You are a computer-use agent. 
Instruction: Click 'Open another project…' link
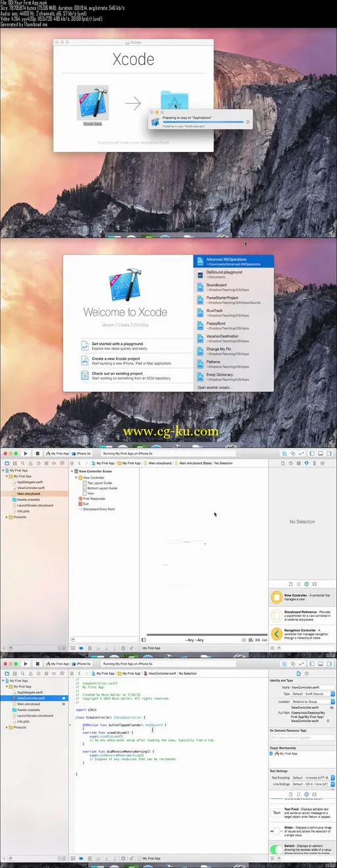click(x=215, y=388)
